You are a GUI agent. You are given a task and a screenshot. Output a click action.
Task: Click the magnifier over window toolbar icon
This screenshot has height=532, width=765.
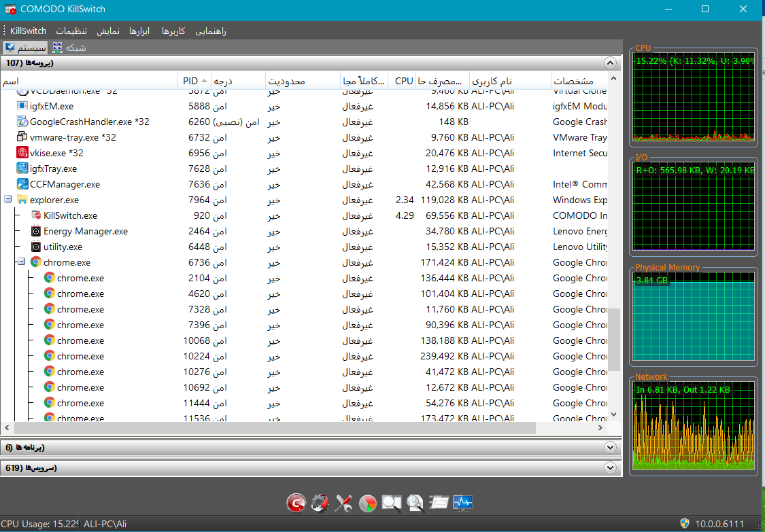[x=391, y=503]
